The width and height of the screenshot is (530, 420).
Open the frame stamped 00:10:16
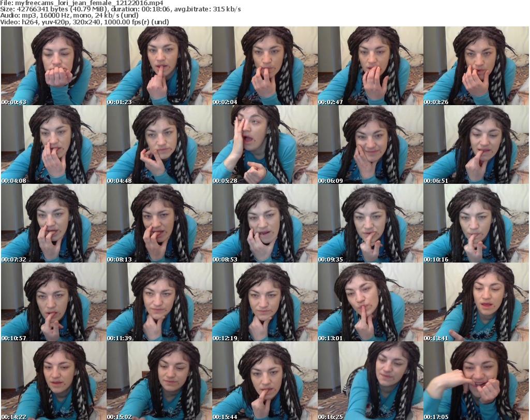(x=476, y=223)
